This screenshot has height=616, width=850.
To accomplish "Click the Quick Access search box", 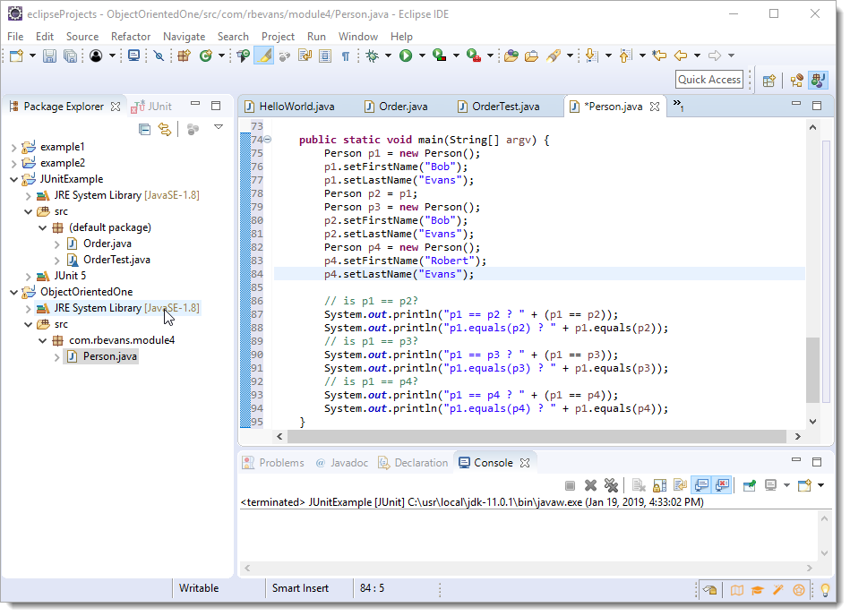I will pos(709,80).
